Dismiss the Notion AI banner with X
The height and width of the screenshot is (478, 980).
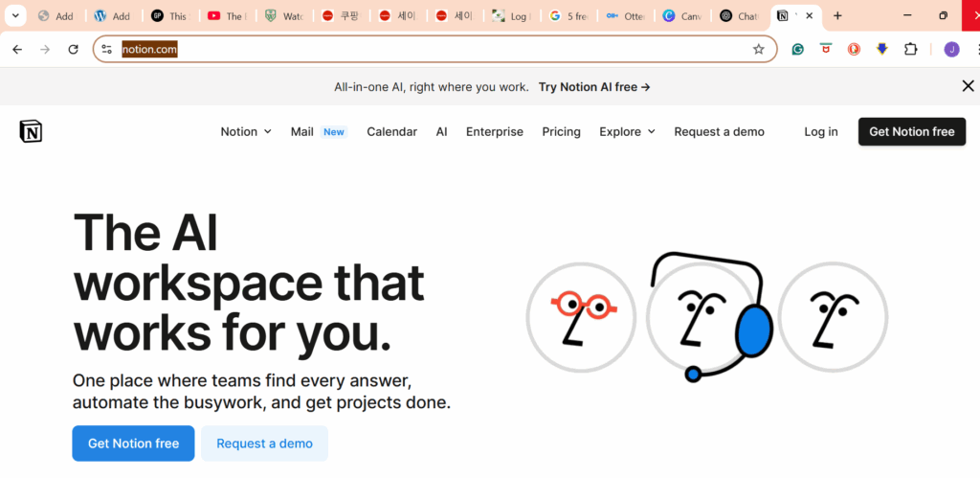[969, 86]
